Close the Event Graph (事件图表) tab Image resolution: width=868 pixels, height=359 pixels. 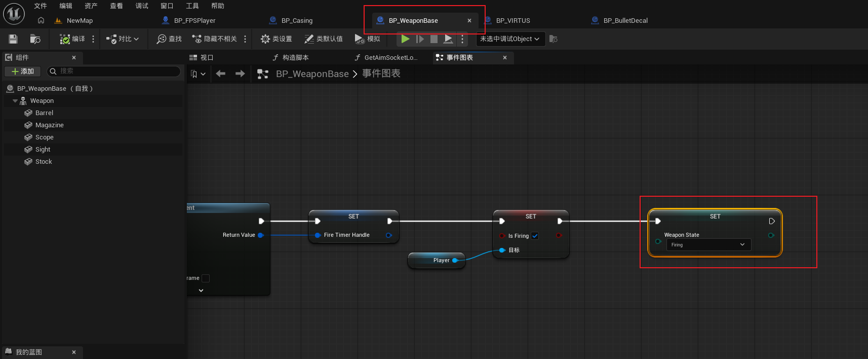[x=505, y=58]
